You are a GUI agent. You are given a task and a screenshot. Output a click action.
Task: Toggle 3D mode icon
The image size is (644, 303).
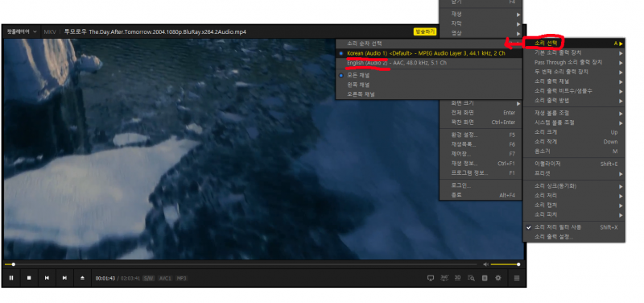tap(457, 278)
